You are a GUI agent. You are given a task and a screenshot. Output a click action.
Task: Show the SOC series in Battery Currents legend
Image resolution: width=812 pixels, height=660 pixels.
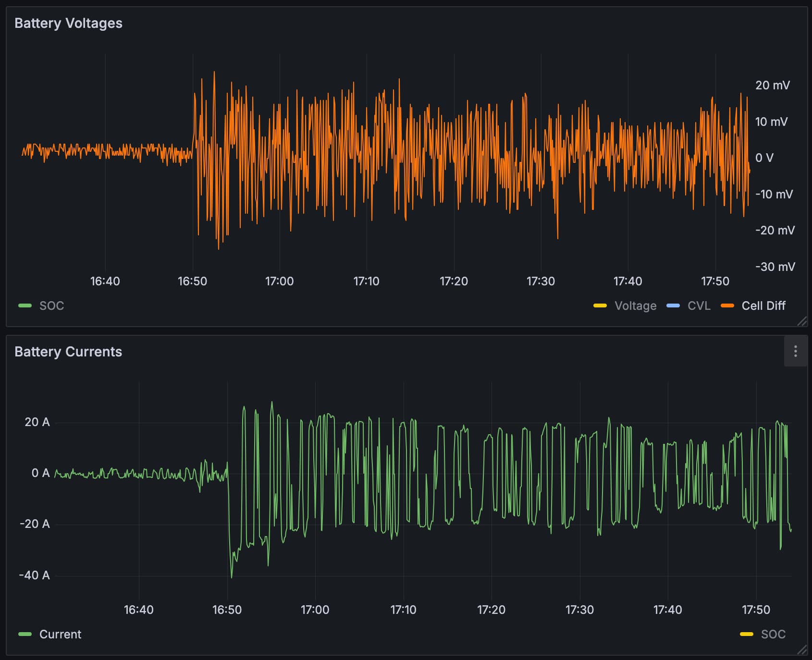(x=773, y=635)
